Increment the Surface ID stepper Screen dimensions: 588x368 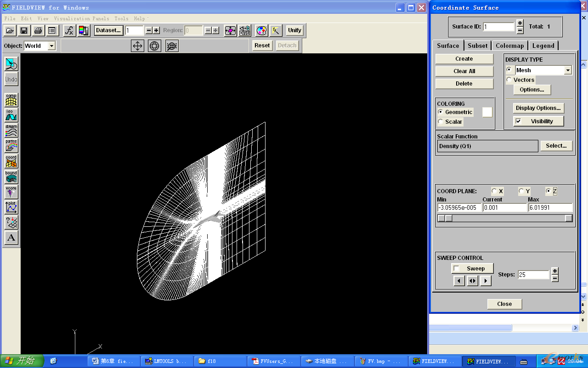520,23
